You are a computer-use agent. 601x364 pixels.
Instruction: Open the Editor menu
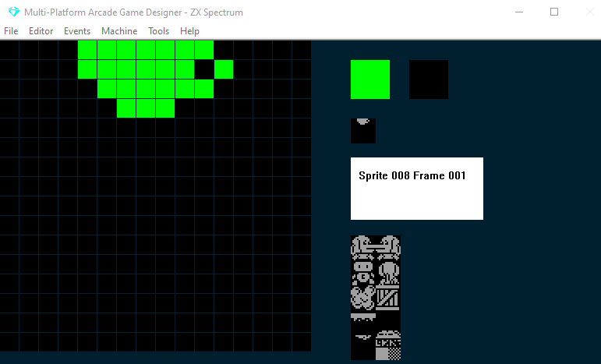(41, 31)
